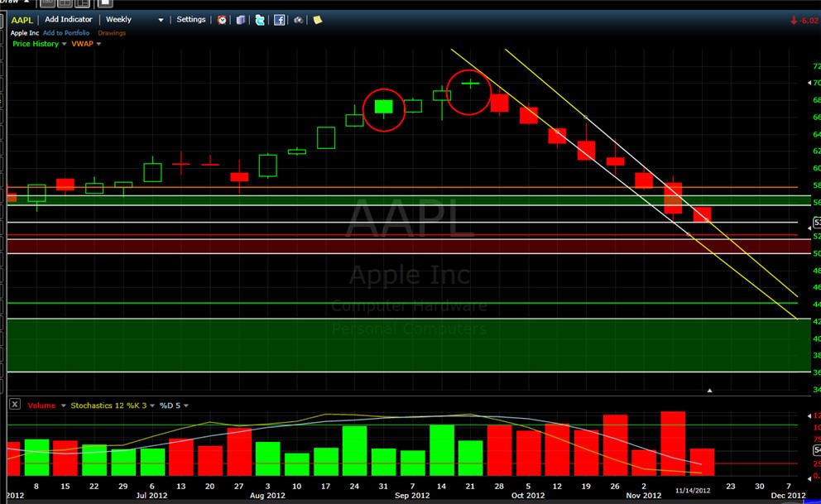Viewport: 821px width, 504px height.
Task: Click the arrow beside Weekly
Action: pos(161,20)
